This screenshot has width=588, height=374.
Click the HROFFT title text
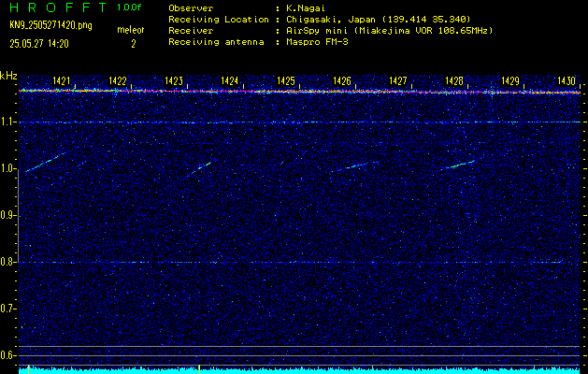[59, 7]
